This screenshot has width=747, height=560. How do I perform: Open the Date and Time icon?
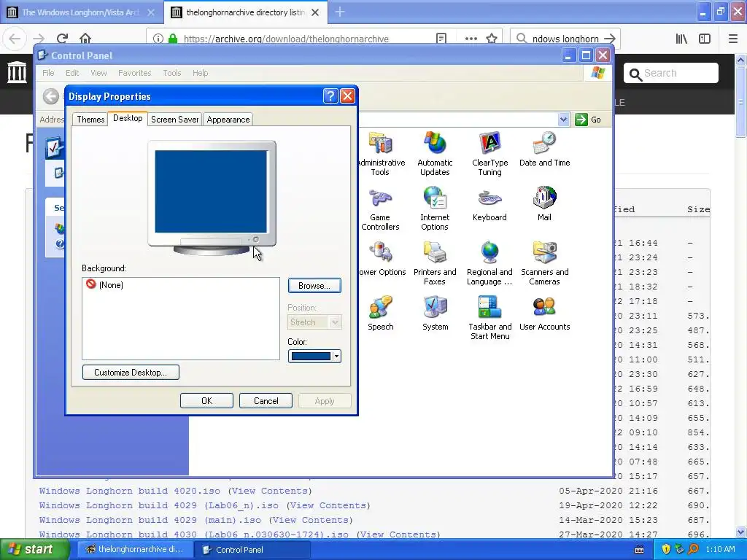[544, 149]
